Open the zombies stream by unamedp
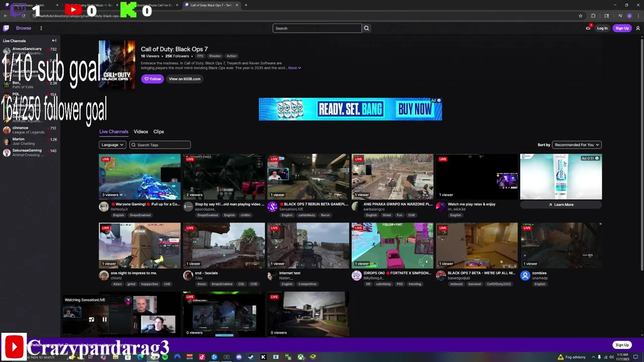 (561, 245)
